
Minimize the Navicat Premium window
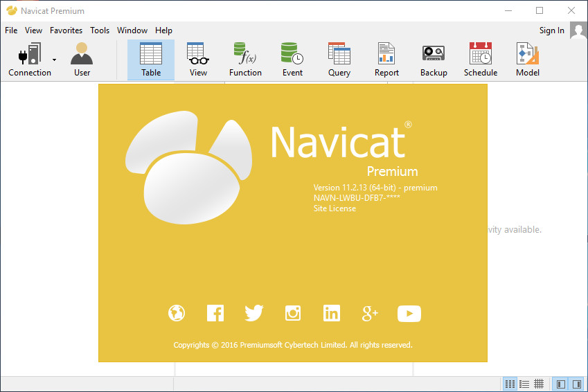click(508, 10)
